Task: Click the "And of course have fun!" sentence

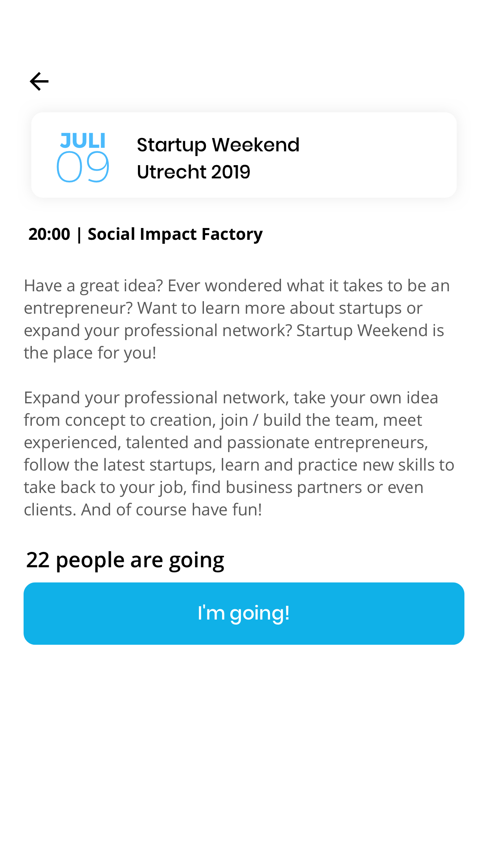Action: pos(171,510)
